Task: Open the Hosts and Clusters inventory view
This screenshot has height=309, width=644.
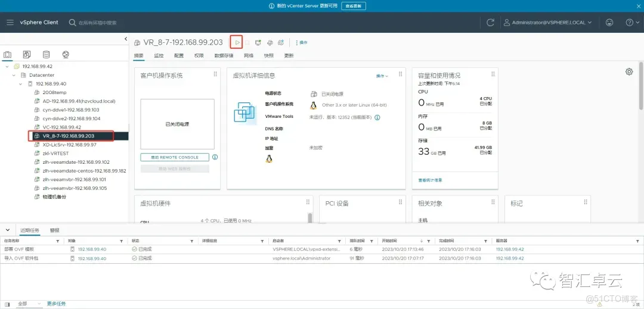Action: (7, 55)
